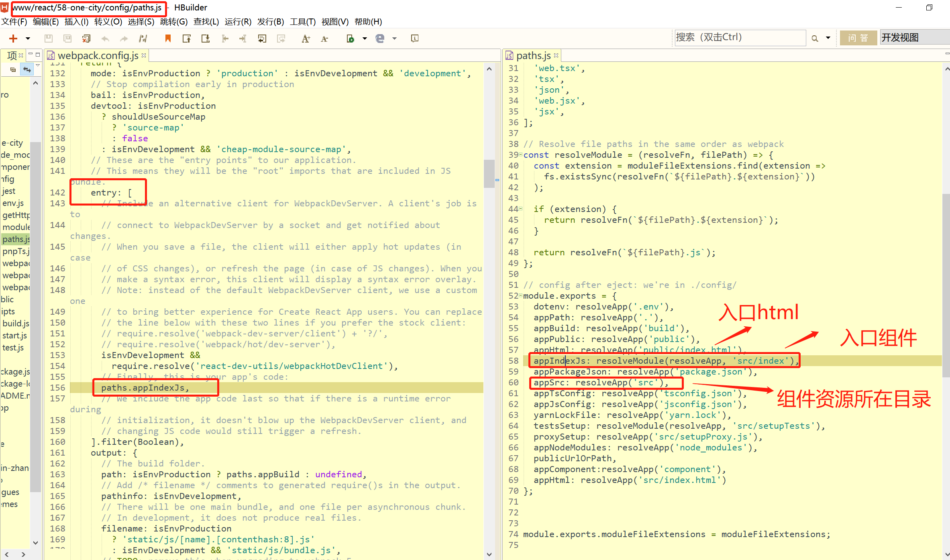Open the Run icon dropdown arrow
950x560 pixels.
[365, 39]
